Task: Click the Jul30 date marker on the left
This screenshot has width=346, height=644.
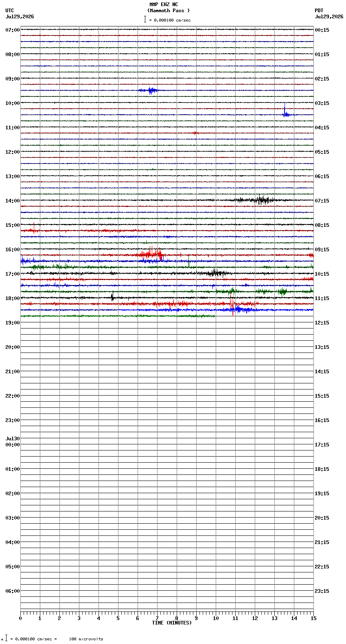Action: 13,438
